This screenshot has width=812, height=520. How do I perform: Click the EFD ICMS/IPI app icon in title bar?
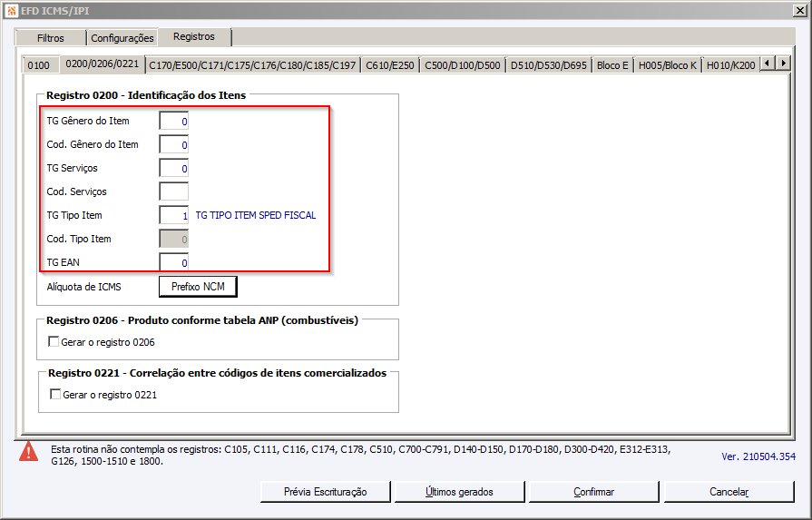point(12,10)
